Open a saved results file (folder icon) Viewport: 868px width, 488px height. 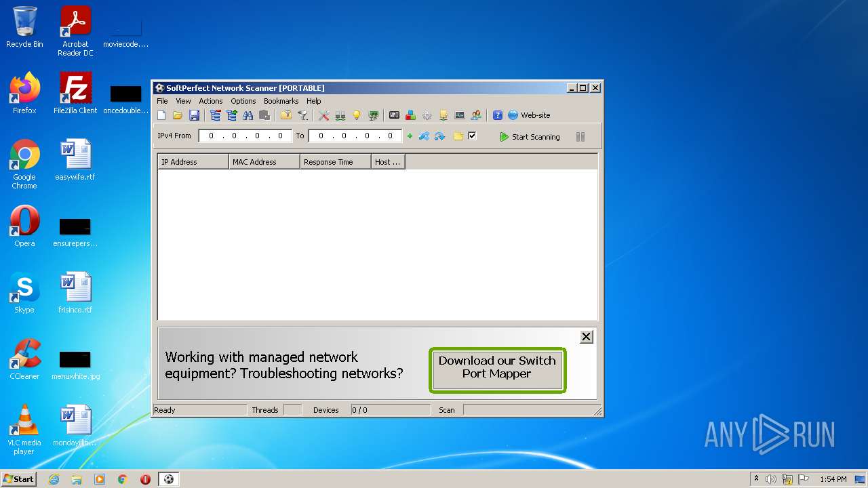pyautogui.click(x=178, y=115)
